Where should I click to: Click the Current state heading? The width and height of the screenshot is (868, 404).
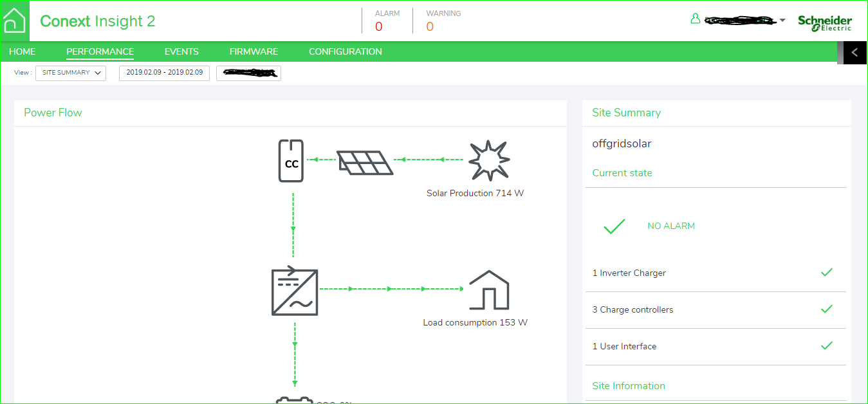point(622,173)
